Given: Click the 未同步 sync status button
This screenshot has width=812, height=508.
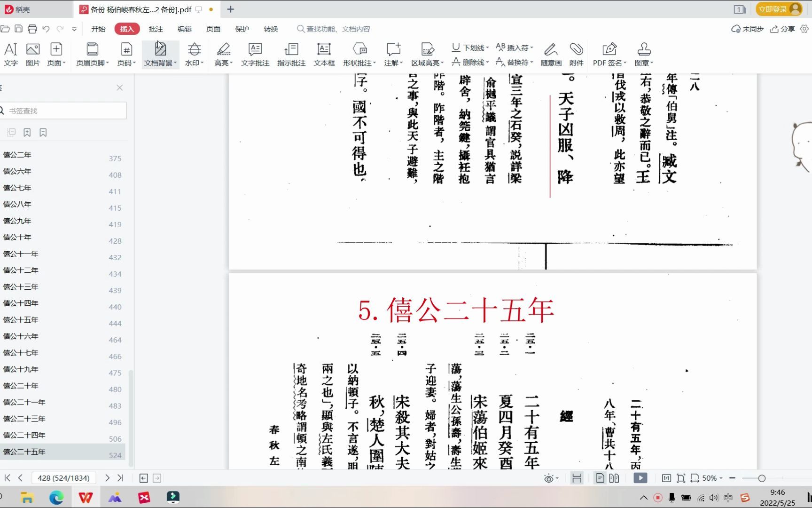Looking at the screenshot, I should [x=747, y=29].
